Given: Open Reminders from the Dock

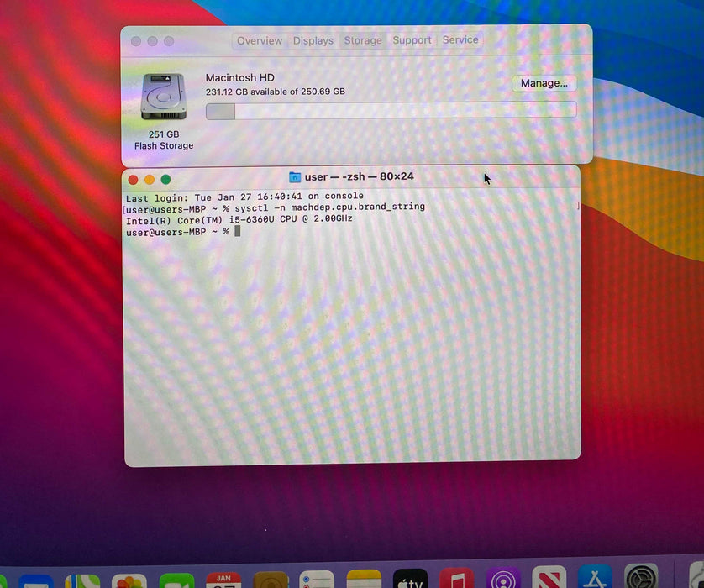Looking at the screenshot, I should coord(317,579).
